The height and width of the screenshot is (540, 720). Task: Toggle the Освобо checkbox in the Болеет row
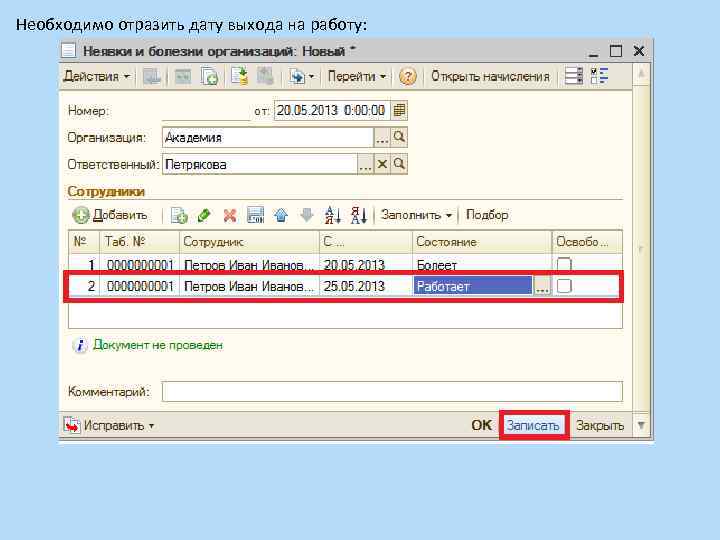[564, 264]
